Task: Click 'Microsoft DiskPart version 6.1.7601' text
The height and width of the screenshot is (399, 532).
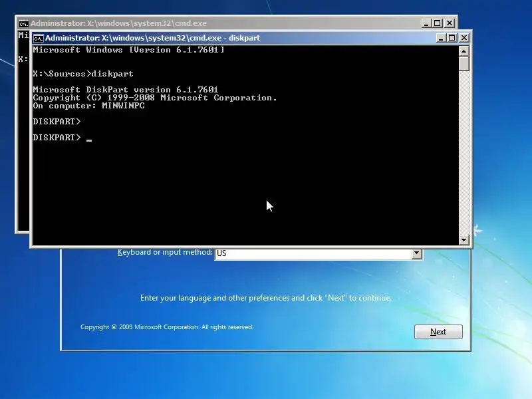Action: [126, 90]
